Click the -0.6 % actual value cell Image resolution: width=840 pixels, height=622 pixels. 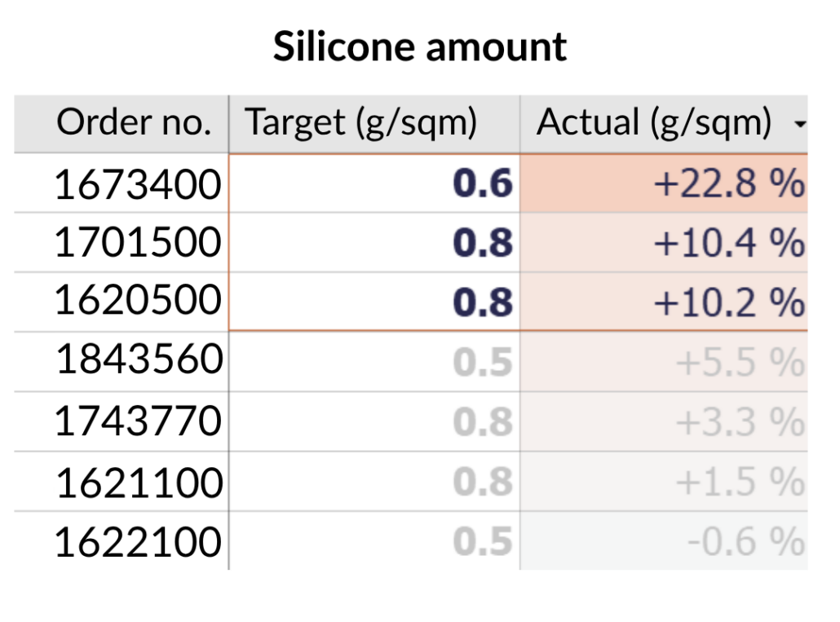745,541
